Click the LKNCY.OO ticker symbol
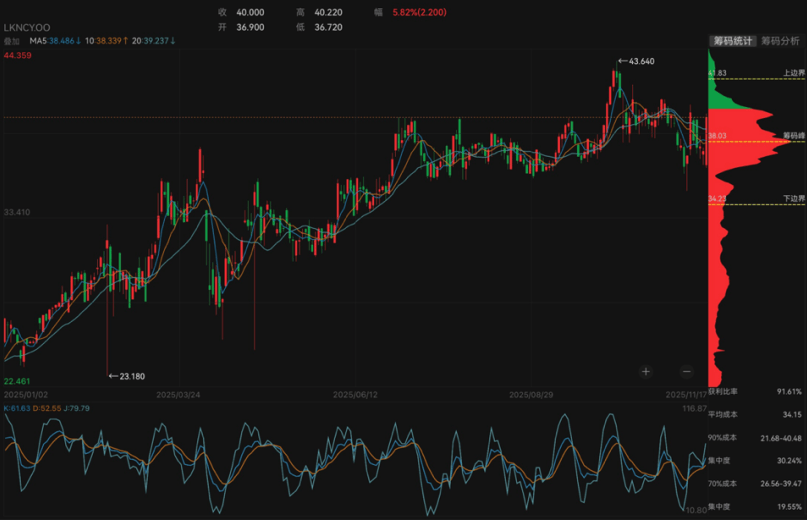 [x=28, y=28]
